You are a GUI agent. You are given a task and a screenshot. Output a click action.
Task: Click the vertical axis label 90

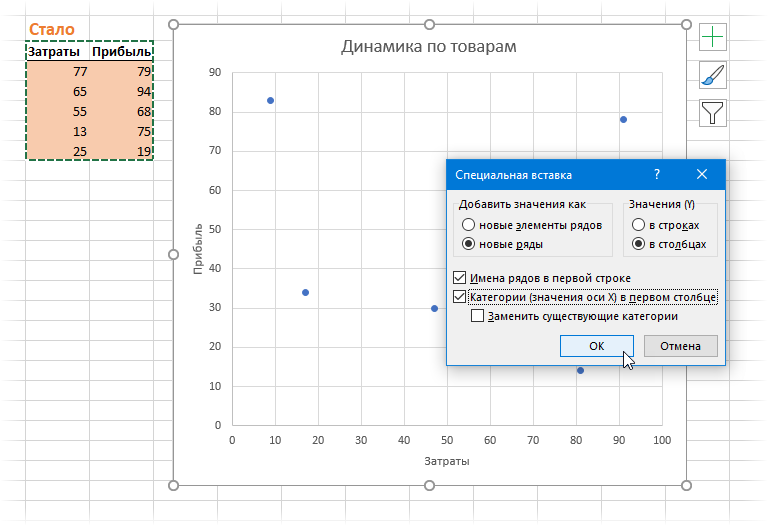(x=215, y=72)
